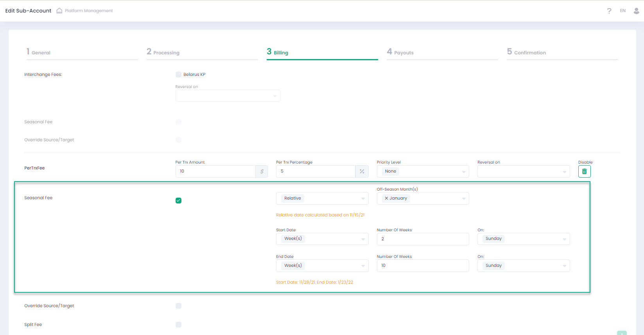Go to the Payouts step tab
The width and height of the screenshot is (644, 335).
(404, 52)
